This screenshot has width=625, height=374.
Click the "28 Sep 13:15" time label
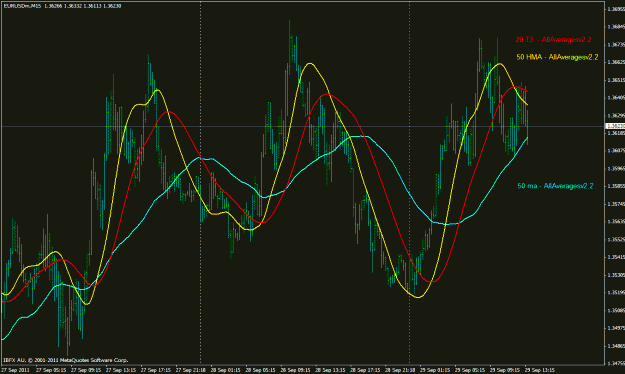[x=330, y=370]
